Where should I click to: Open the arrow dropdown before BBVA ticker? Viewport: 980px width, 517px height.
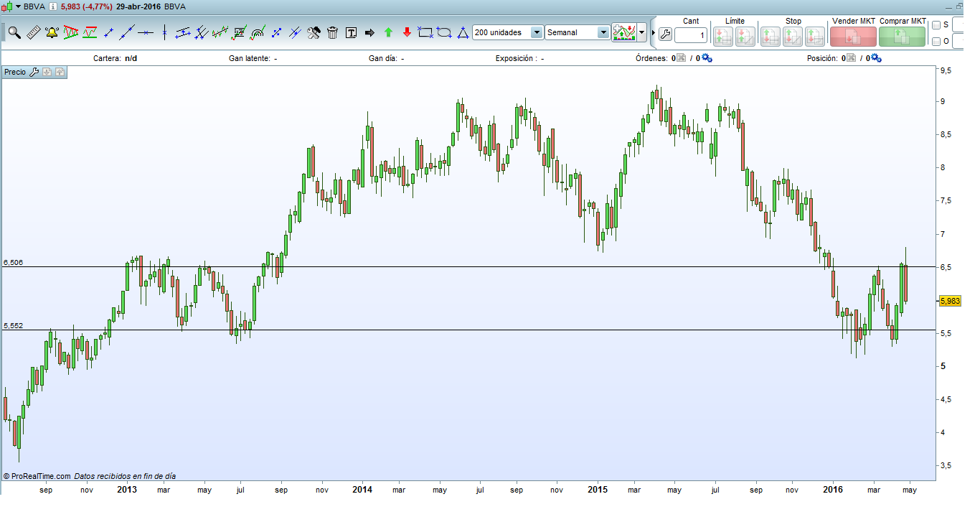(19, 6)
